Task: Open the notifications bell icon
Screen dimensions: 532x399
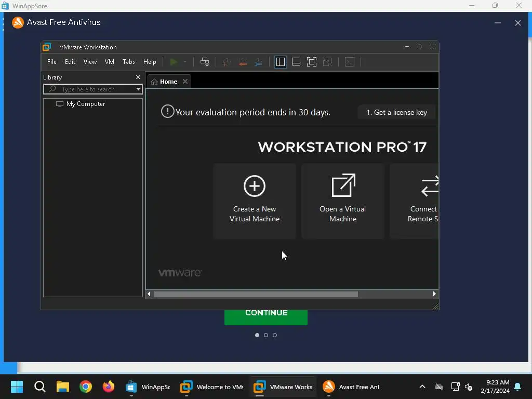Action: coord(518,387)
